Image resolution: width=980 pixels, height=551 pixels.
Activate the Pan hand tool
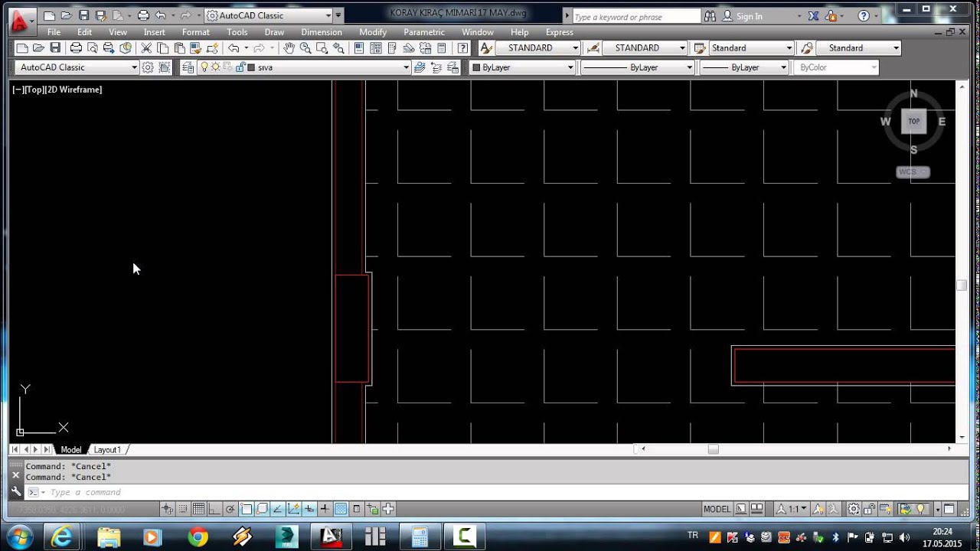point(289,47)
